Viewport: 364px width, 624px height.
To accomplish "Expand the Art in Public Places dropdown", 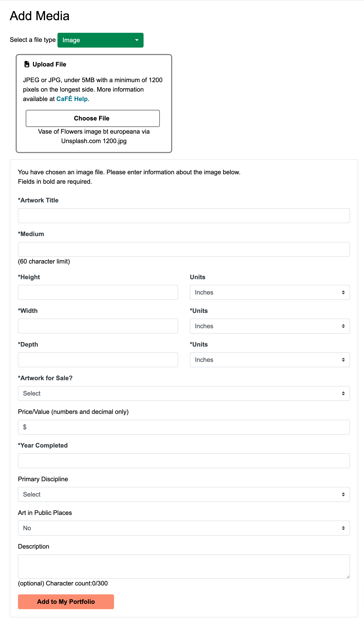I will (184, 528).
